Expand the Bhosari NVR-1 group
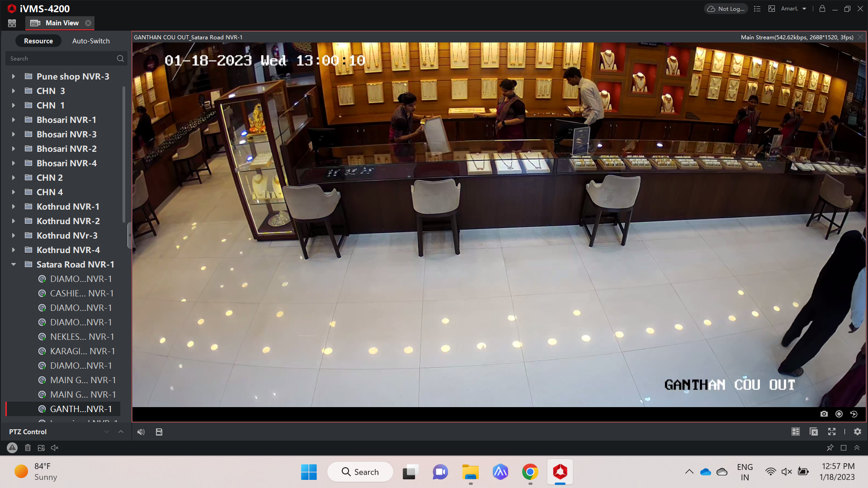 click(x=14, y=120)
